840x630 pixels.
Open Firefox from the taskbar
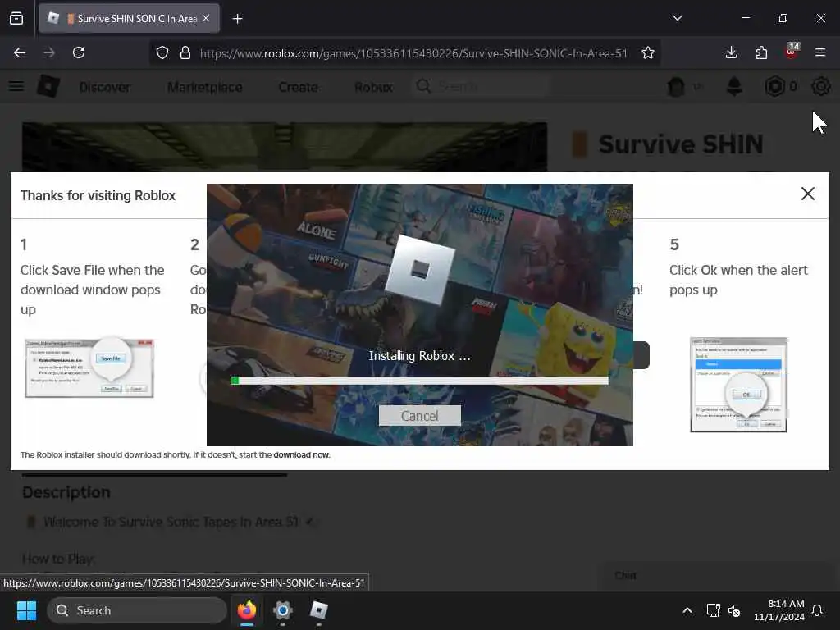(x=247, y=610)
